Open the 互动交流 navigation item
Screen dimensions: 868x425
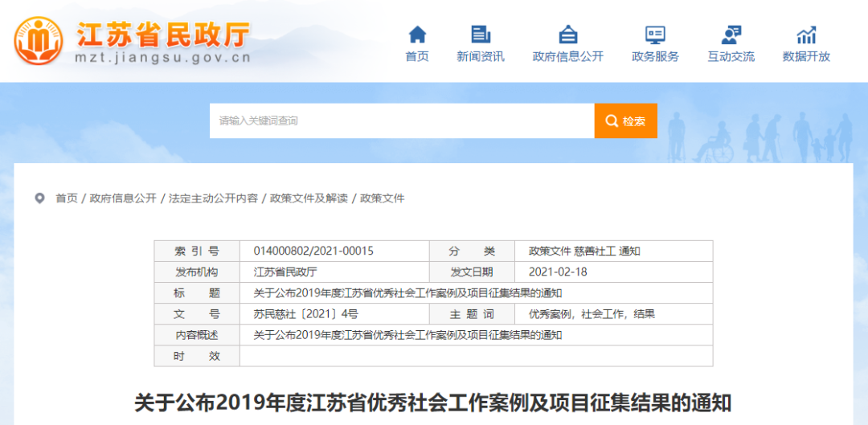click(731, 56)
